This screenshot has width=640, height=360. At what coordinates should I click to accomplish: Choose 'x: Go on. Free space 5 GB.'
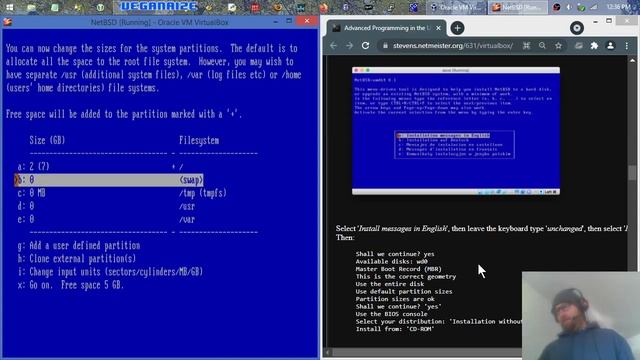tap(70, 285)
